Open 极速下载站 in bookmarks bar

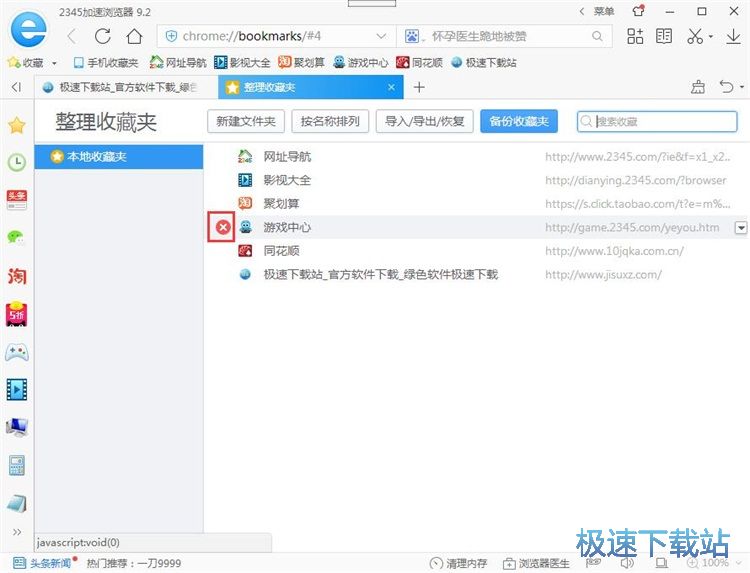(x=484, y=63)
